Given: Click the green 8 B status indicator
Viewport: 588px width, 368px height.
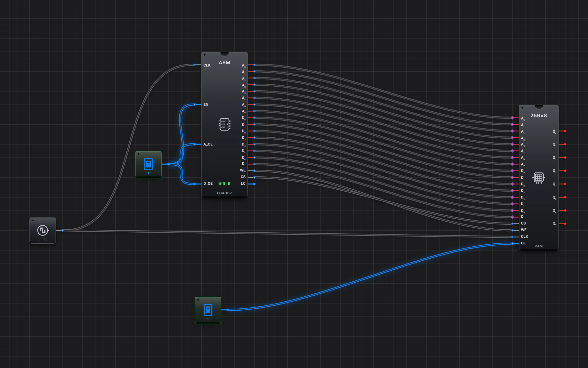Looking at the screenshot, I should 224,184.
